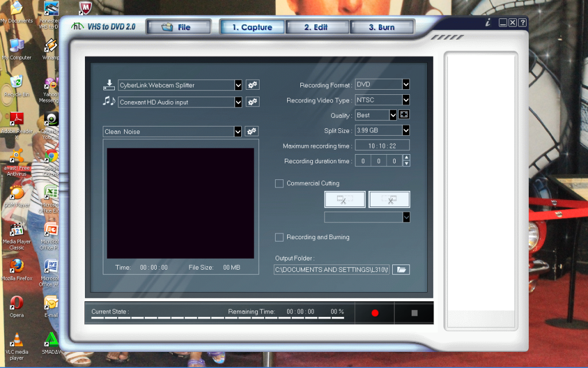Viewport: 588px width, 368px height.
Task: Switch to the 3. Burn tab
Action: tap(382, 27)
